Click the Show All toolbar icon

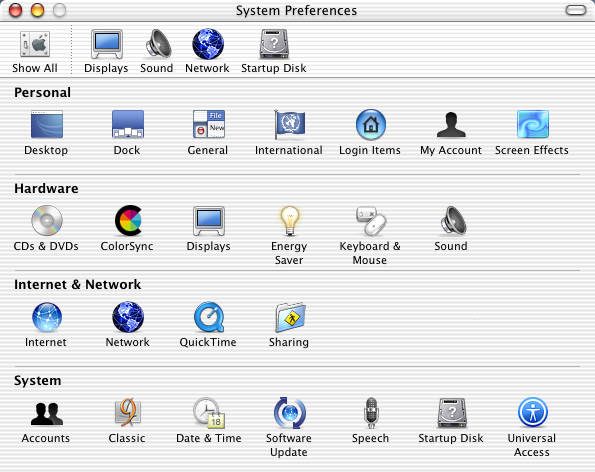tap(35, 45)
